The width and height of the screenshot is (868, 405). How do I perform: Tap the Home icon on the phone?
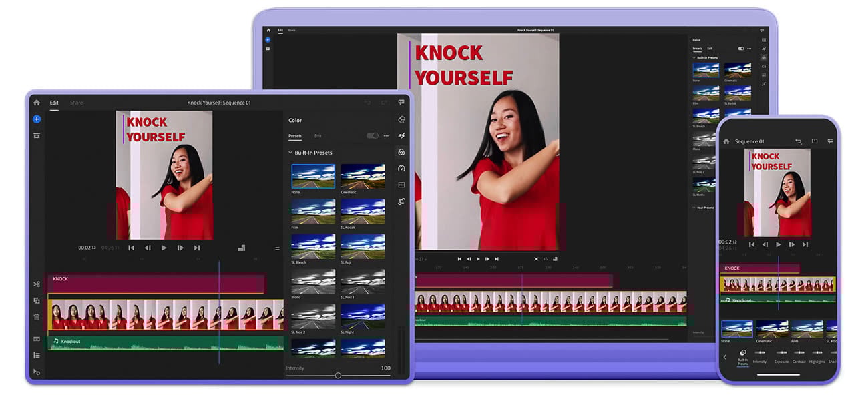click(726, 141)
